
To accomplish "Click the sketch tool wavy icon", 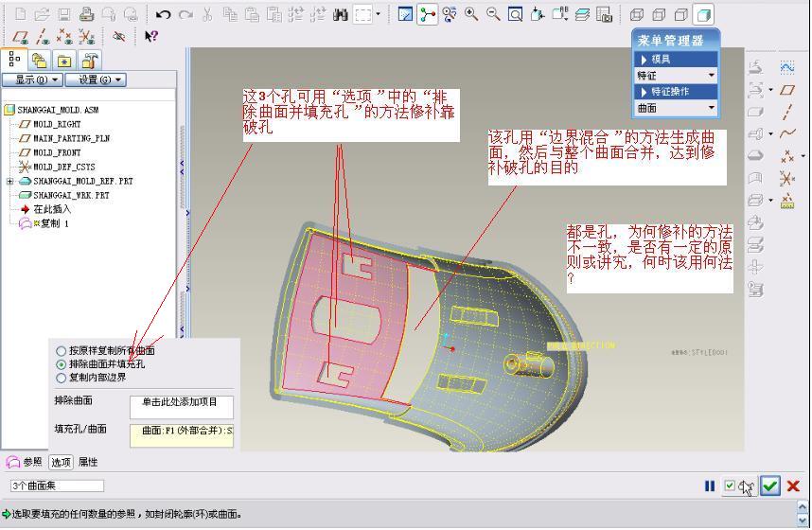I will [787, 67].
